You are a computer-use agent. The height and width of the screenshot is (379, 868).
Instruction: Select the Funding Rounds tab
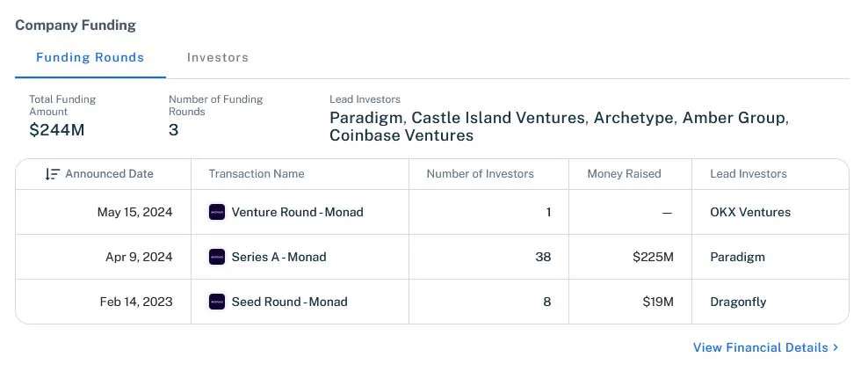90,58
